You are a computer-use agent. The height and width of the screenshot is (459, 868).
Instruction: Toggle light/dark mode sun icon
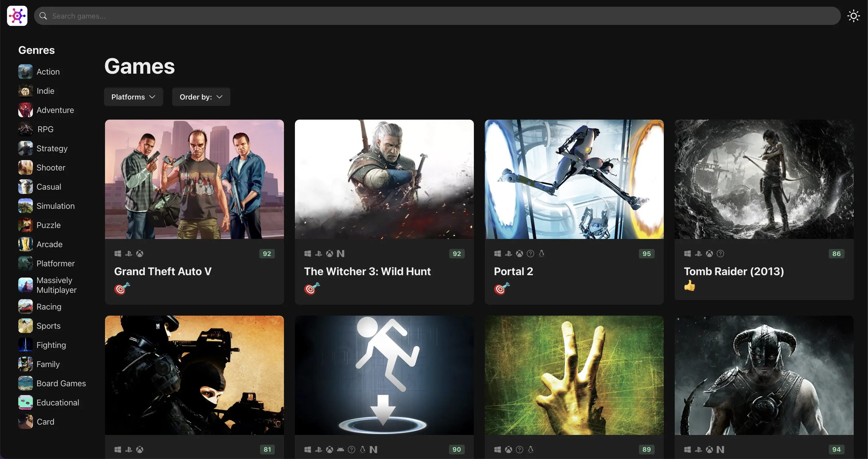click(x=853, y=16)
